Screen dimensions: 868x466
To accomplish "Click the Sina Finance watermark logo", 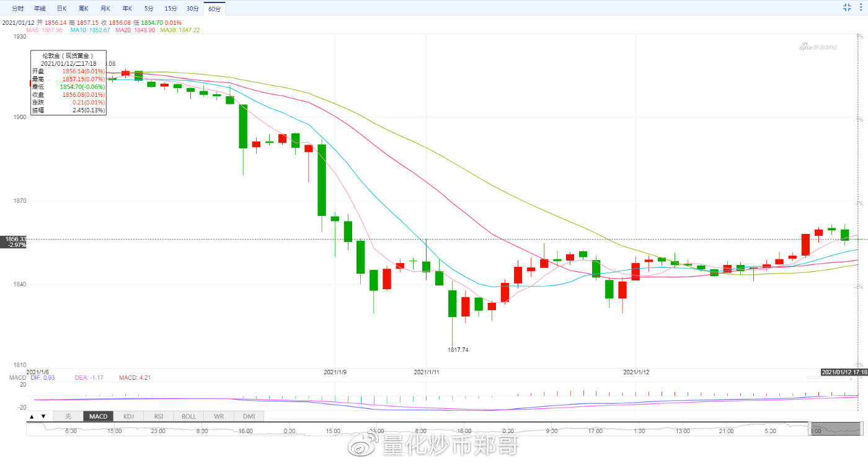I will click(x=817, y=47).
